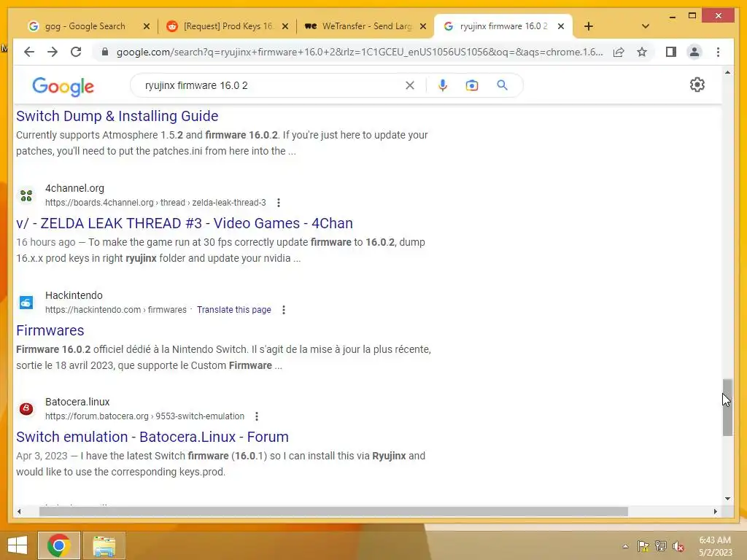Open the more options for 4channel.org result
747x560 pixels.
point(279,203)
